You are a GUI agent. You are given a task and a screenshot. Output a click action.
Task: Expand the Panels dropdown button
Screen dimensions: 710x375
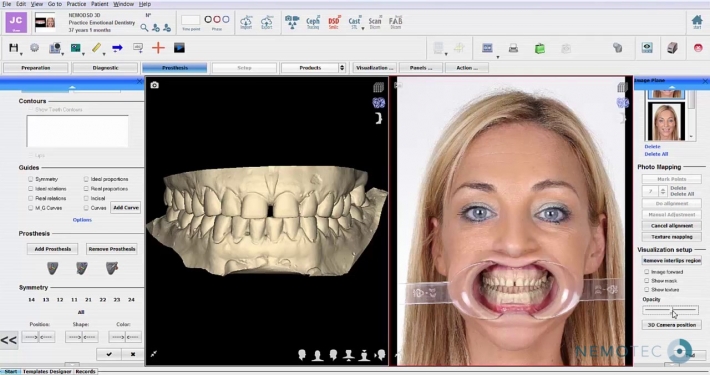pyautogui.click(x=421, y=68)
